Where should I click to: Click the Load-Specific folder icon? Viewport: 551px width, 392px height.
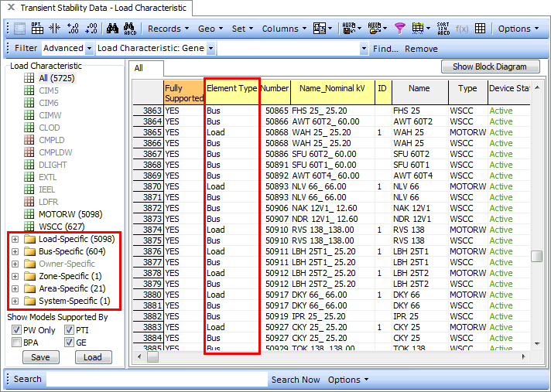coord(30,240)
